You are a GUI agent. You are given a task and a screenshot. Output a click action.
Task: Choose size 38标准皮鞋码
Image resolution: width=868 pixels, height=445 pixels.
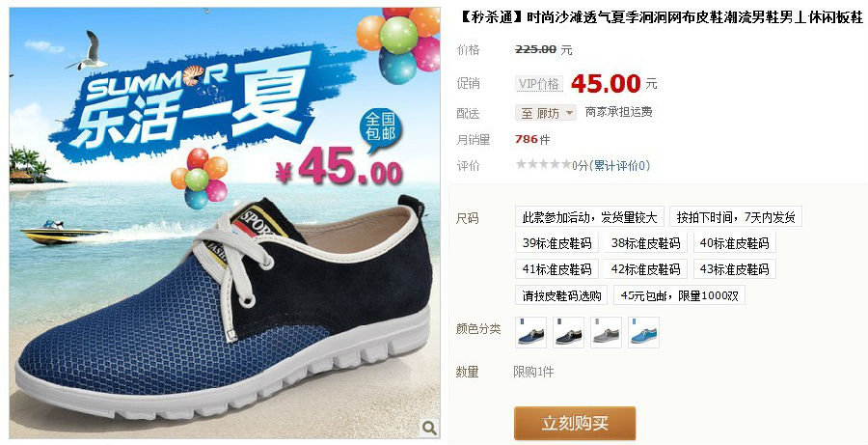[x=645, y=243]
